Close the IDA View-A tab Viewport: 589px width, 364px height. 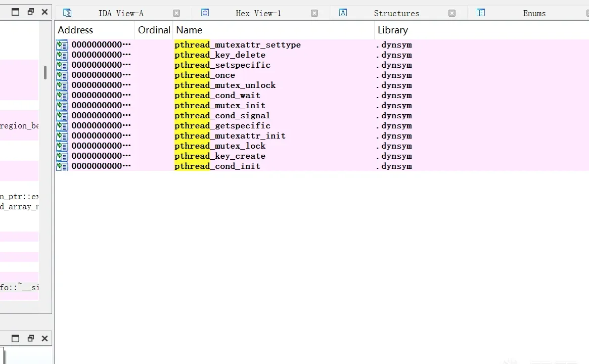(176, 14)
